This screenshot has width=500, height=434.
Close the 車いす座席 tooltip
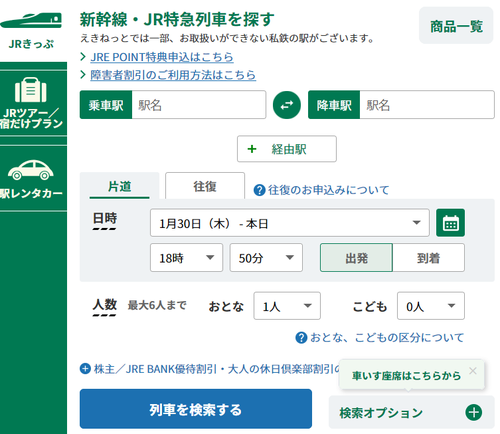tap(473, 371)
